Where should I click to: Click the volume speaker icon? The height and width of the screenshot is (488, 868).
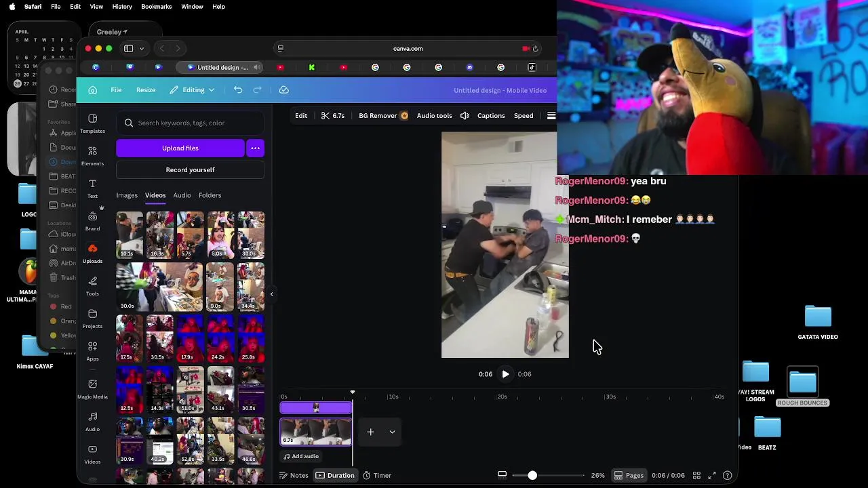(465, 116)
